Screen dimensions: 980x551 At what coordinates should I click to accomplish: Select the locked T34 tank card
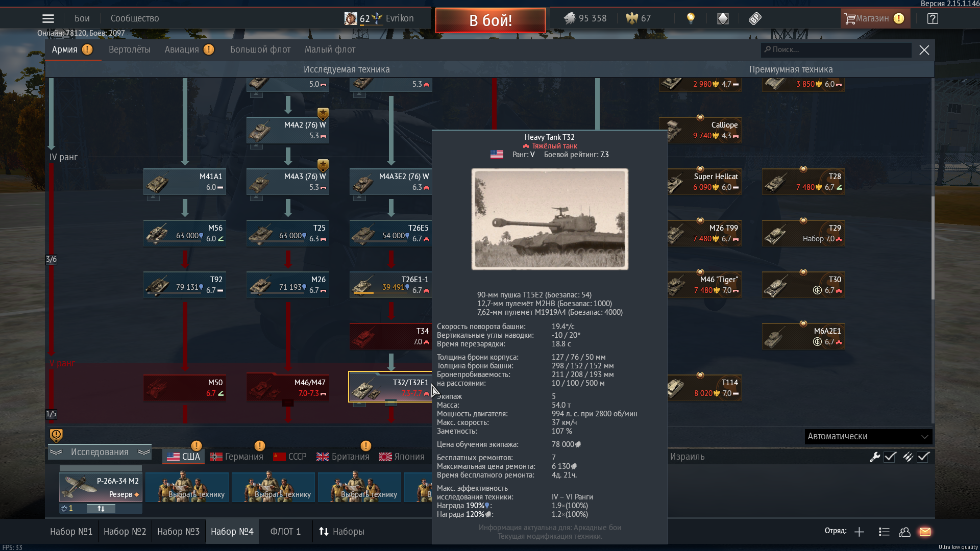tap(391, 336)
